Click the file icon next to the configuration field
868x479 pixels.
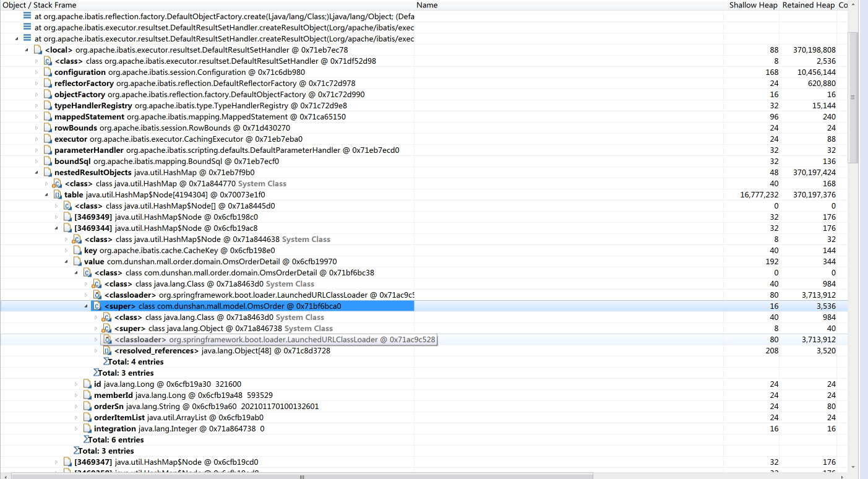pos(48,72)
